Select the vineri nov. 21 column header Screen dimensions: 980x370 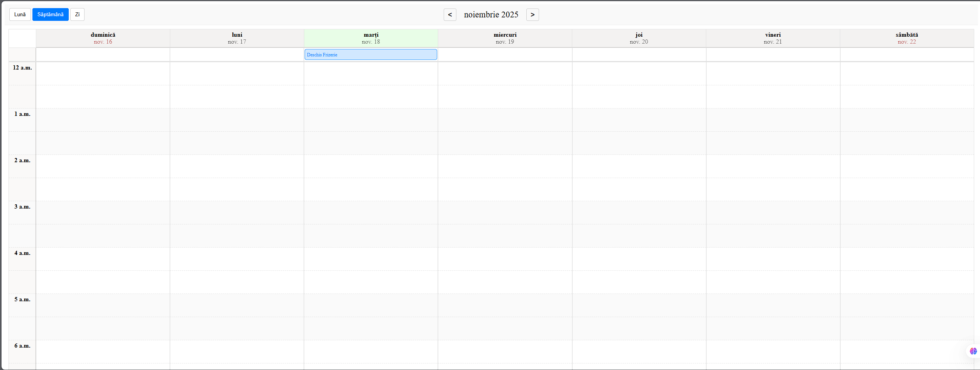point(773,38)
